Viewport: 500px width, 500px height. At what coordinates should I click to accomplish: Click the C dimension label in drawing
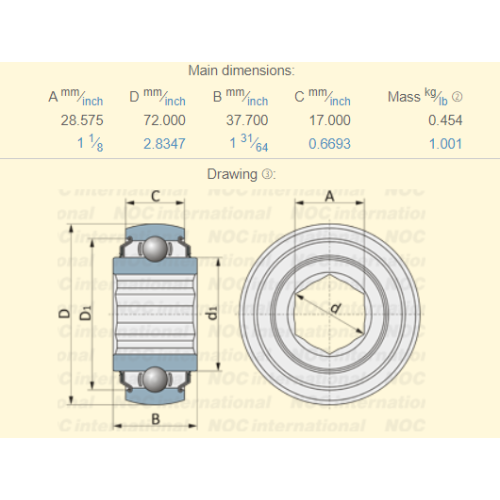(x=156, y=197)
